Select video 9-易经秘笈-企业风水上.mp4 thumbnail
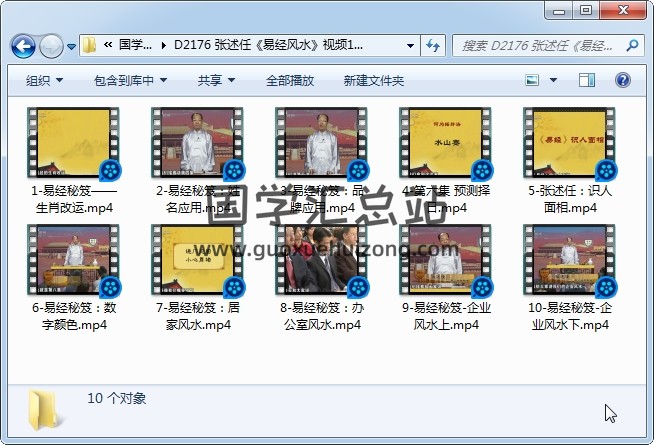This screenshot has width=654, height=445. 445,259
